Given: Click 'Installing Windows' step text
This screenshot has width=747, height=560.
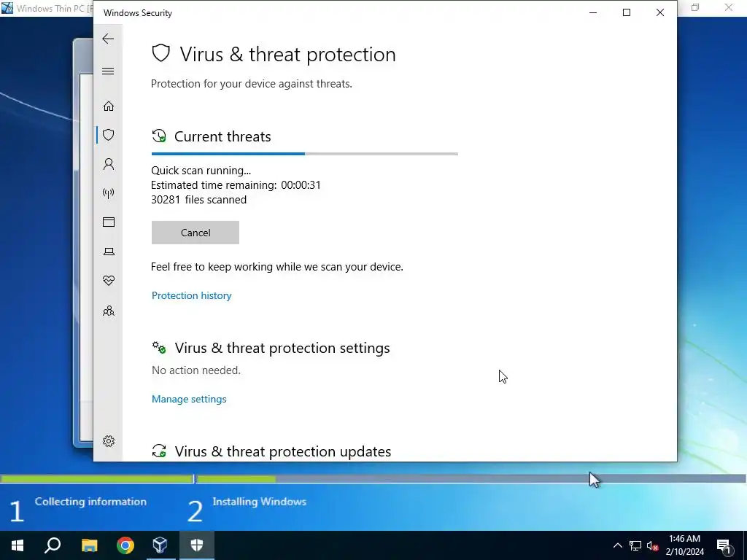Looking at the screenshot, I should 259,502.
